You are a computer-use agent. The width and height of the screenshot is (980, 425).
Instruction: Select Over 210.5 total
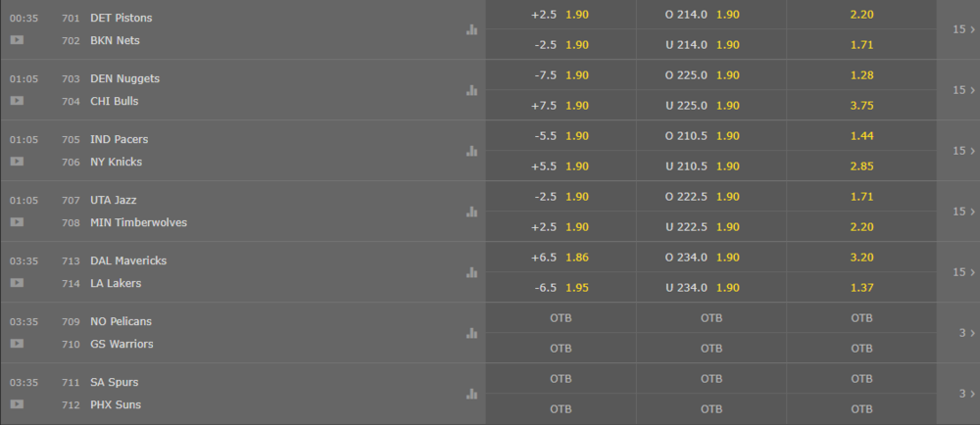click(x=711, y=135)
